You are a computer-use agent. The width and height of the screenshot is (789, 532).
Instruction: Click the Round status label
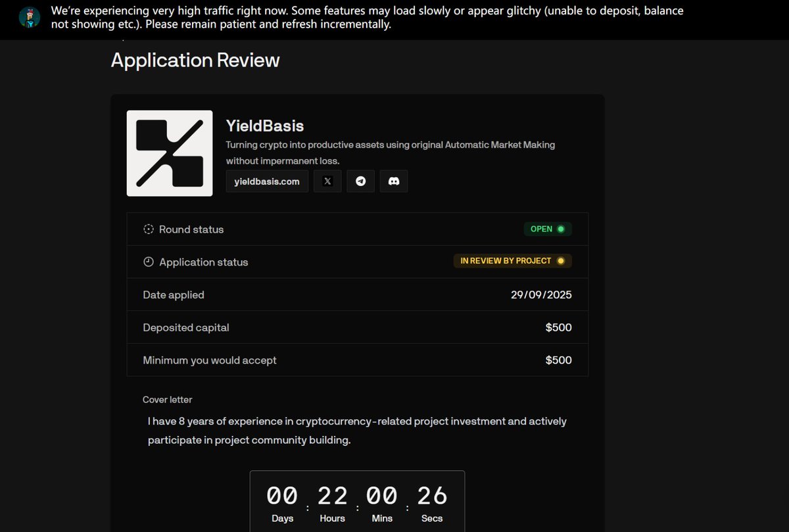[x=191, y=230]
